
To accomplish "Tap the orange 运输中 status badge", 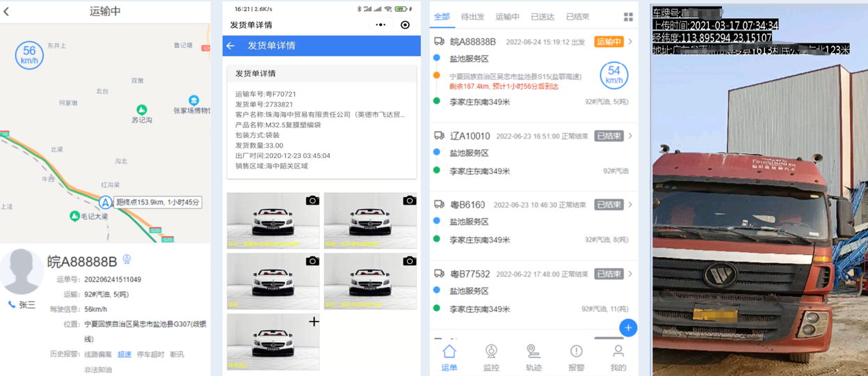I will point(609,42).
